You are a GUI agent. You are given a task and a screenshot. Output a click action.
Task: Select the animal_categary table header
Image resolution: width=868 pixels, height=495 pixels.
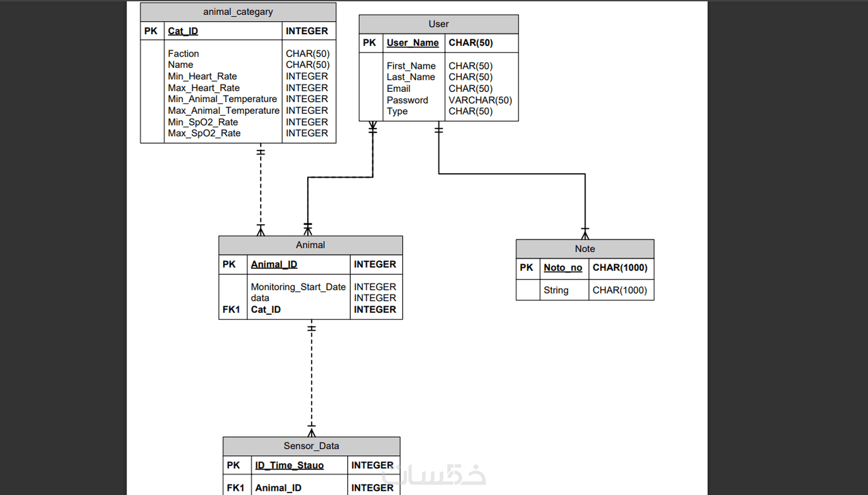pyautogui.click(x=238, y=12)
